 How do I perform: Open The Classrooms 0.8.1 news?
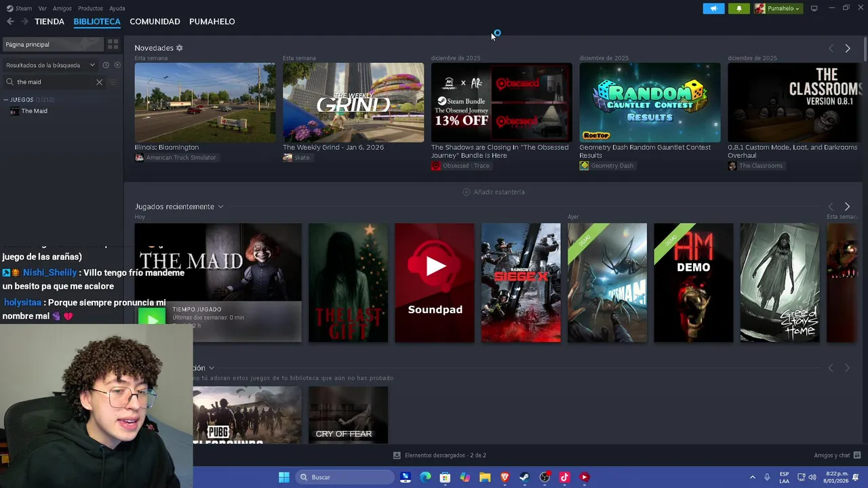(x=796, y=103)
